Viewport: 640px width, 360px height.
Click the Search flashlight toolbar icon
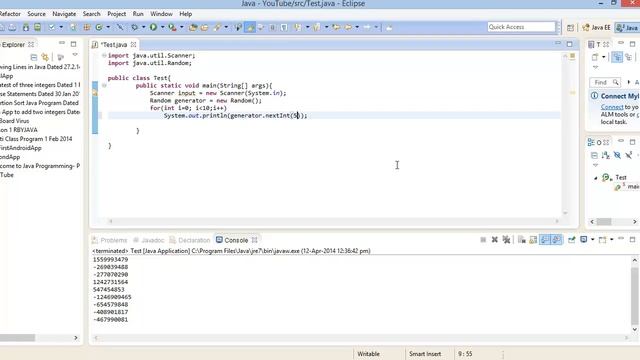click(x=217, y=27)
